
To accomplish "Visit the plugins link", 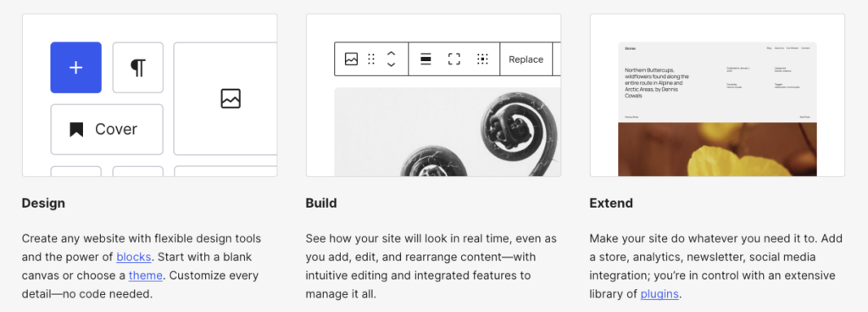I will (659, 293).
